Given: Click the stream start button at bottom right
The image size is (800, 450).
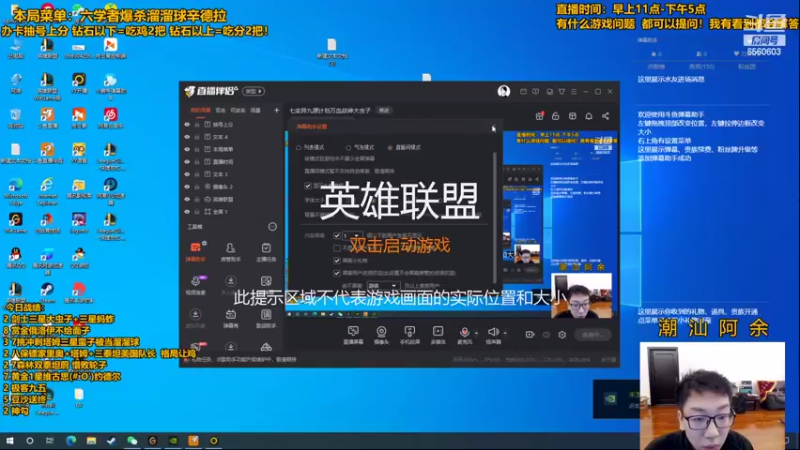Looking at the screenshot, I should tap(592, 335).
